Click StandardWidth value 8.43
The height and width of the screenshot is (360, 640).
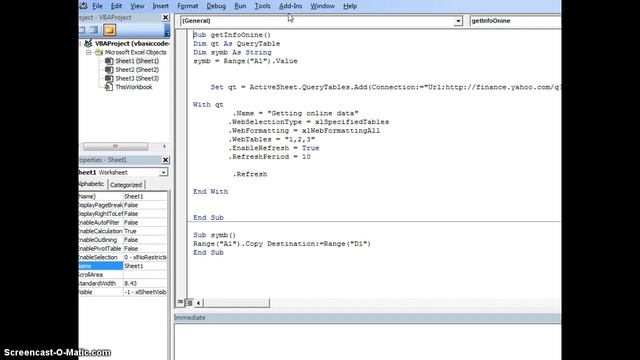pyautogui.click(x=145, y=283)
